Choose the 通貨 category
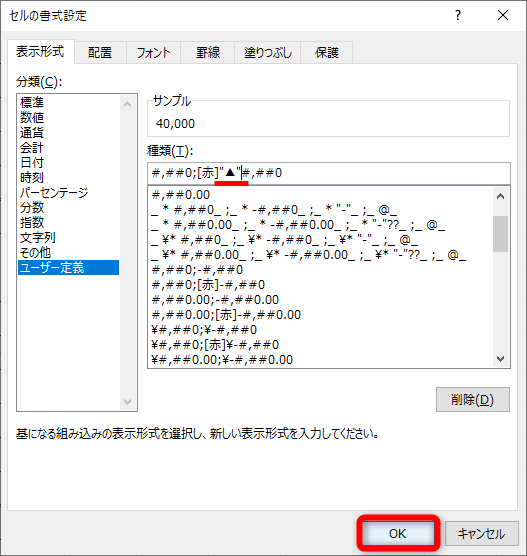The height and width of the screenshot is (556, 527). pyautogui.click(x=68, y=133)
